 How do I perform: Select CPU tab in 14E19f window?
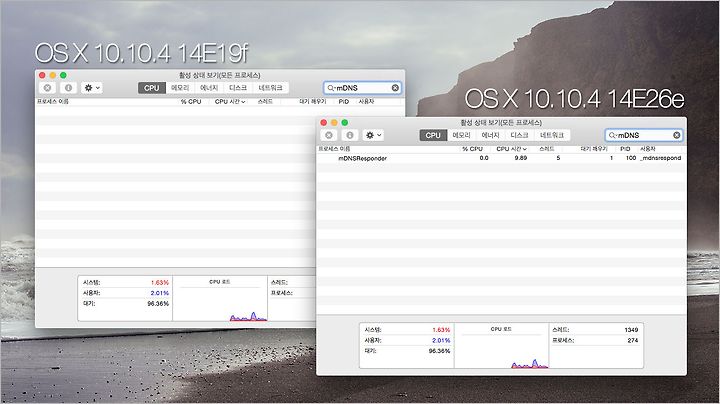[152, 88]
